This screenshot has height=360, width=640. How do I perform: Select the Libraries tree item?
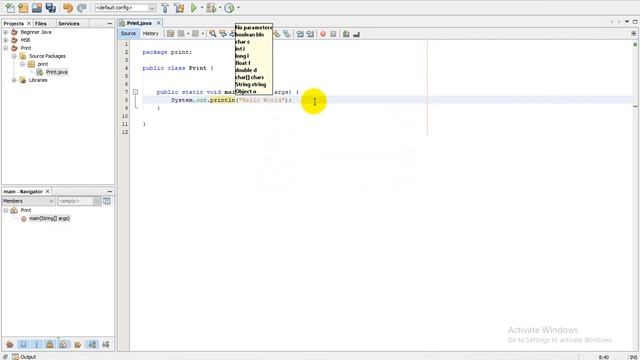point(38,80)
